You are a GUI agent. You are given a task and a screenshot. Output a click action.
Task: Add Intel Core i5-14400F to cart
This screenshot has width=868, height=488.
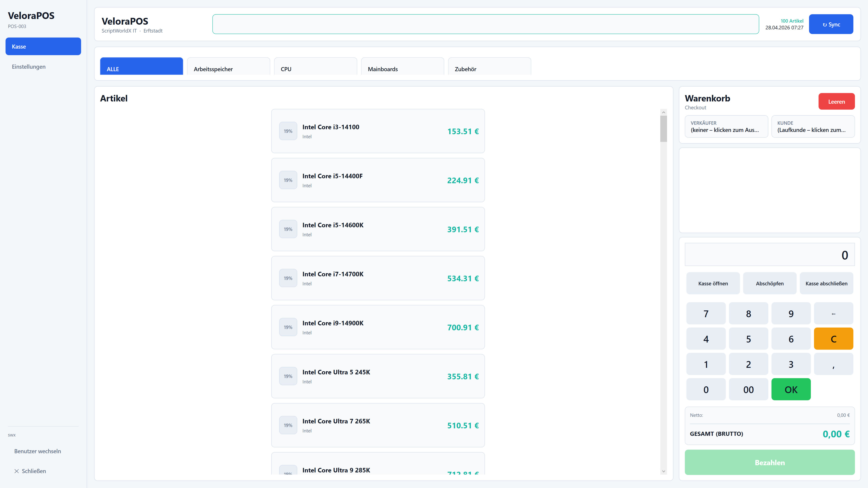tap(378, 180)
